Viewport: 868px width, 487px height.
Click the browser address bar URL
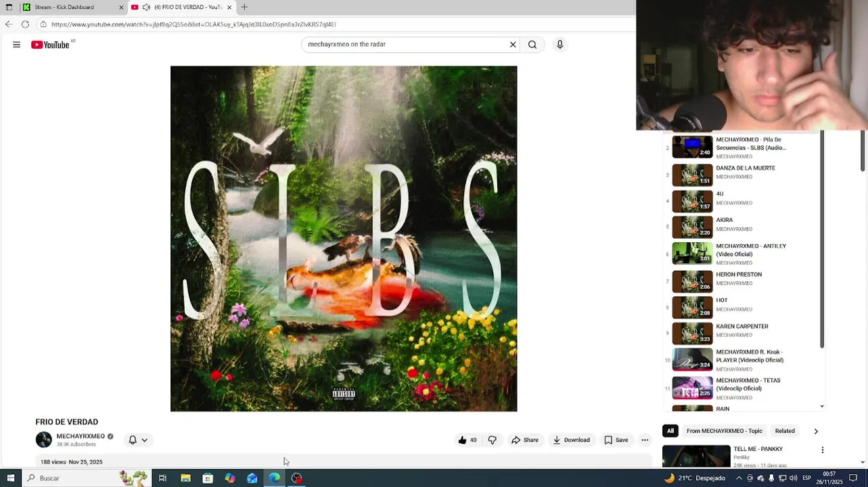pyautogui.click(x=193, y=24)
